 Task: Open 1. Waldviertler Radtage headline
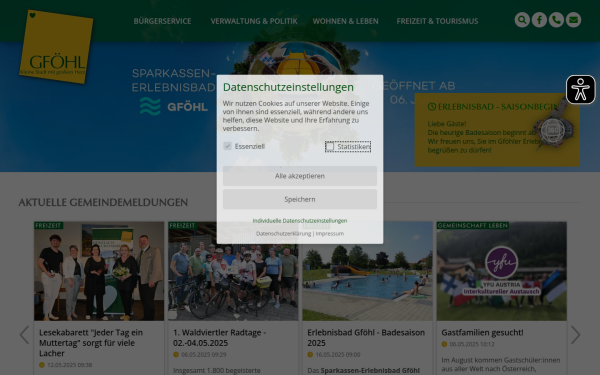[220, 338]
